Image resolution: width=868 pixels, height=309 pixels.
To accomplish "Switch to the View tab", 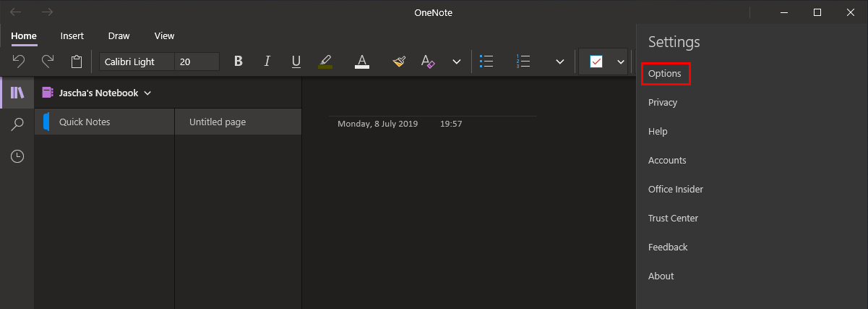I will [164, 35].
